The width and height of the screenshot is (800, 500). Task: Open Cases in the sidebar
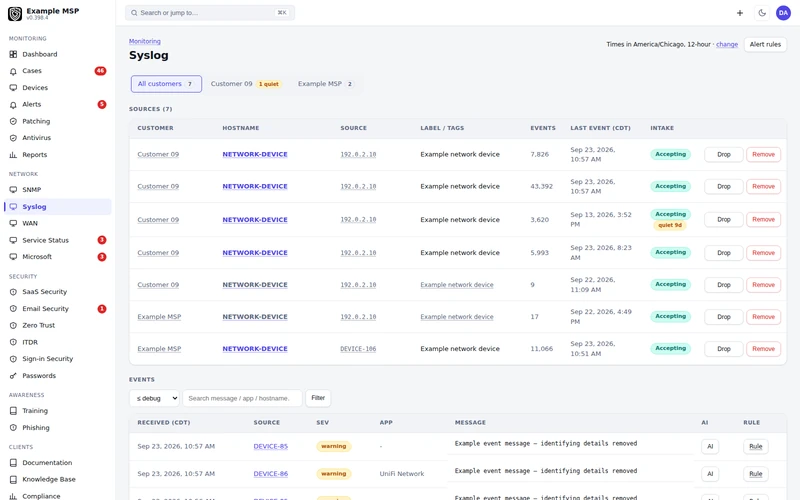[x=57, y=71]
